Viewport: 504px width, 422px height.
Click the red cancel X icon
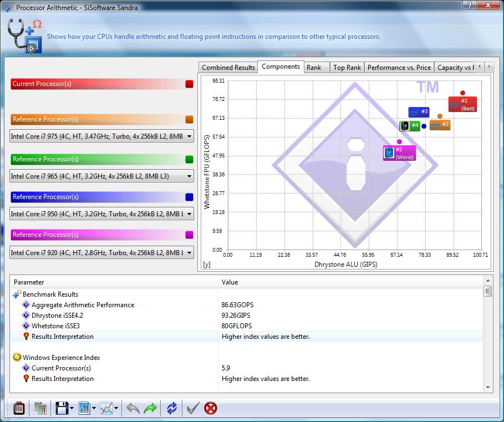click(210, 409)
